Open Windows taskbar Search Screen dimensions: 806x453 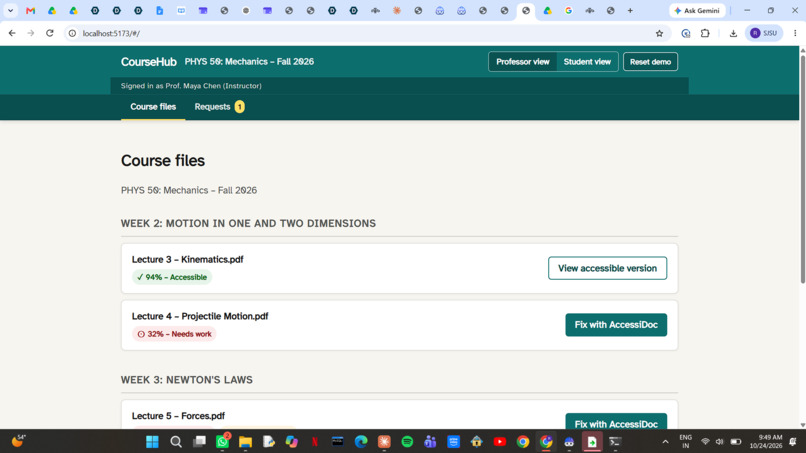point(176,442)
